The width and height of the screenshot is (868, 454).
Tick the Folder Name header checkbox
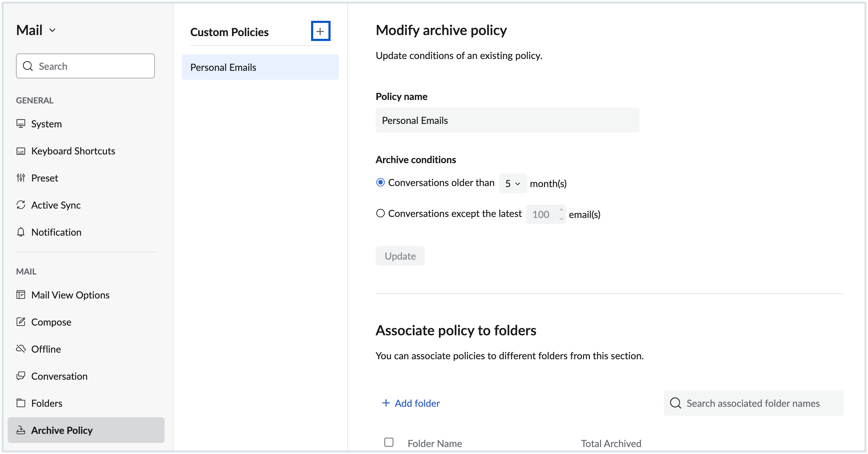click(x=389, y=442)
